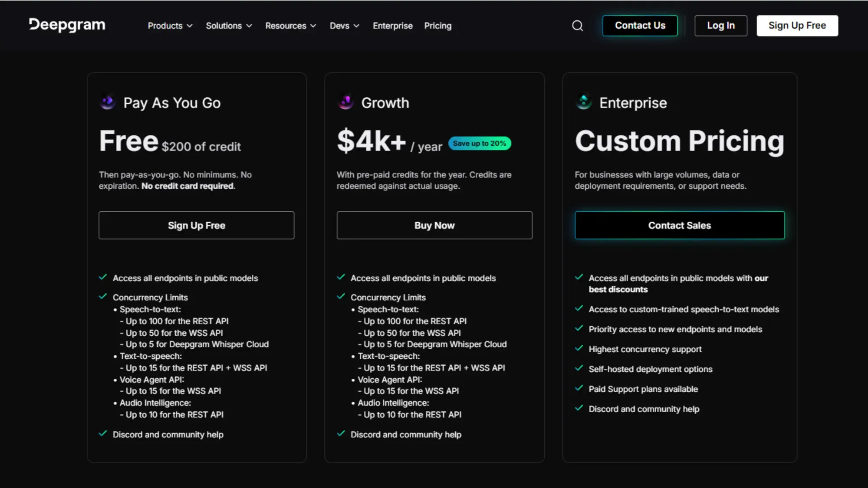Click Buy Now under the Growth plan

click(434, 225)
